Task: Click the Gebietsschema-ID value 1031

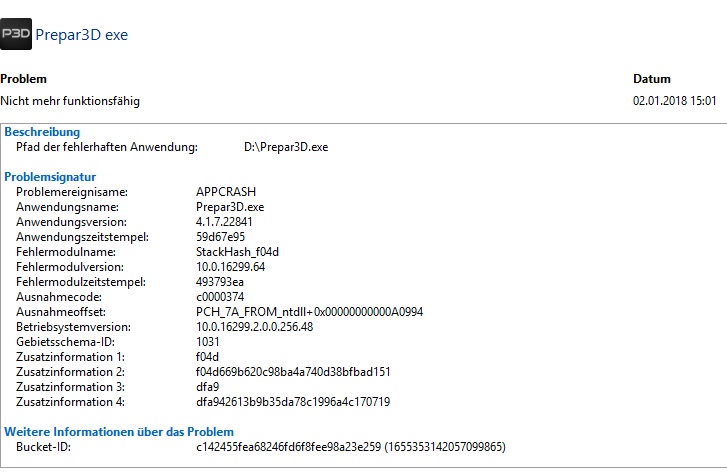Action: tap(208, 342)
